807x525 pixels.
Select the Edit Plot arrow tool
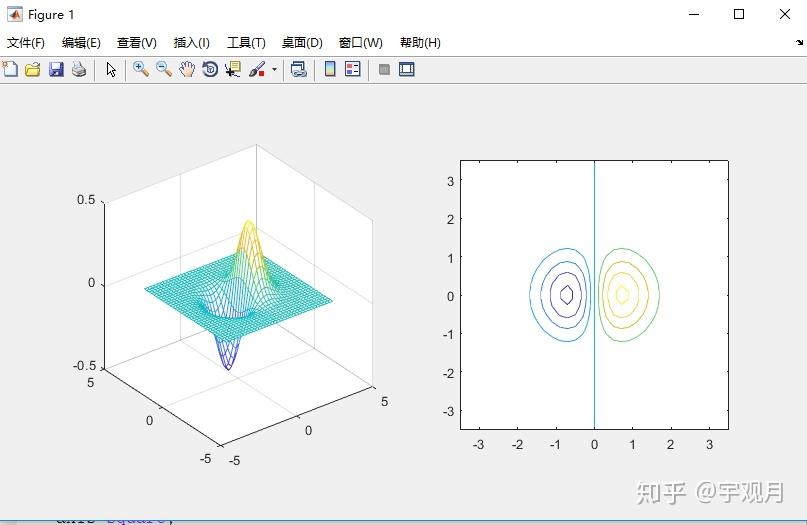pyautogui.click(x=111, y=69)
